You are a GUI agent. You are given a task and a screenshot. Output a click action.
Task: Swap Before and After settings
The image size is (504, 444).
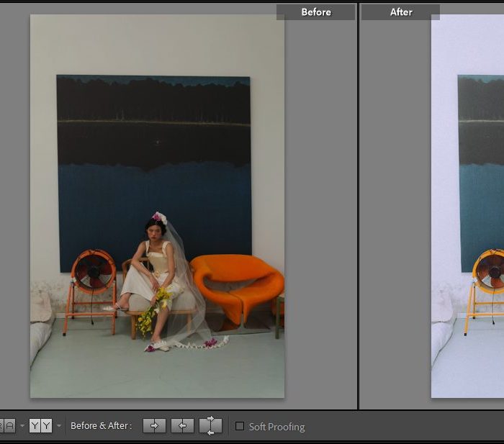210,426
